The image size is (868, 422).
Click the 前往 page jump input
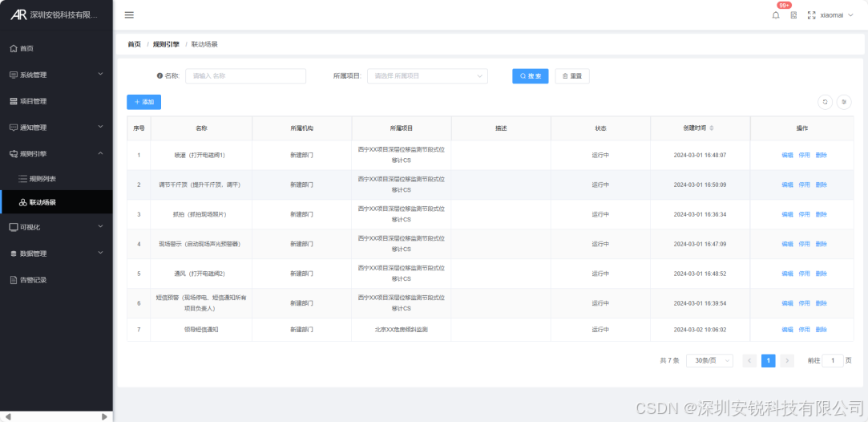(833, 360)
